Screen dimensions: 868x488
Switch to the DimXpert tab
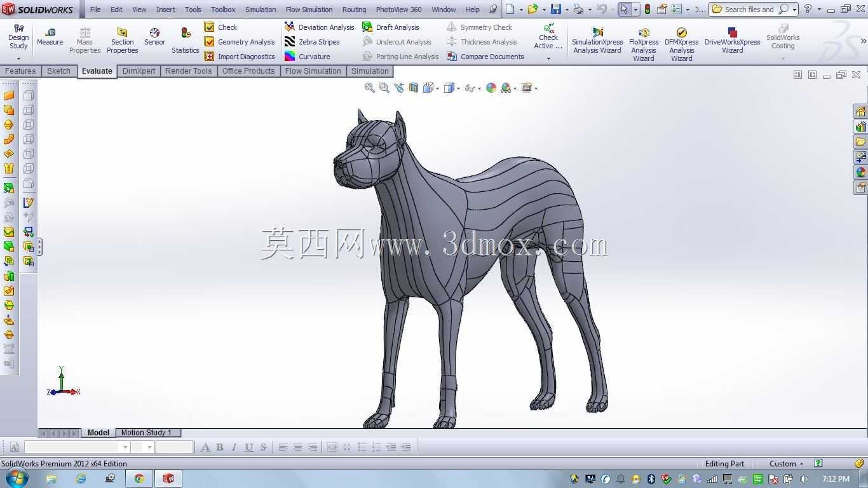[139, 71]
